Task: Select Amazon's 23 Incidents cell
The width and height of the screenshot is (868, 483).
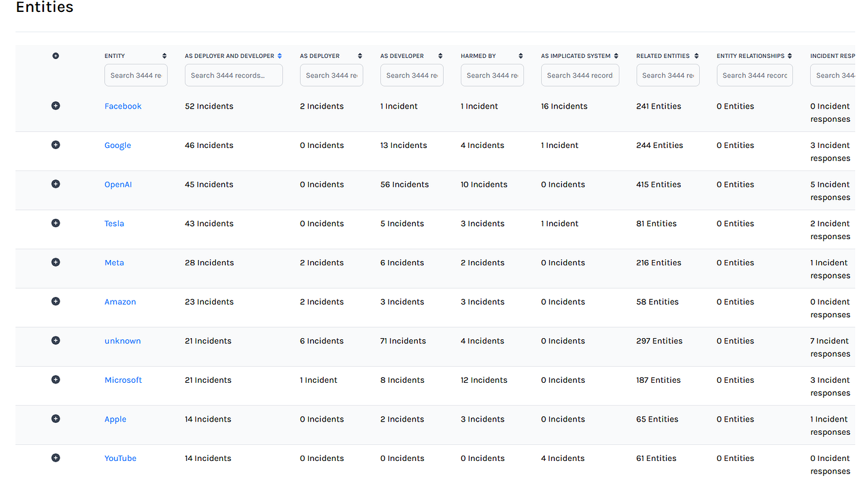Action: point(209,302)
